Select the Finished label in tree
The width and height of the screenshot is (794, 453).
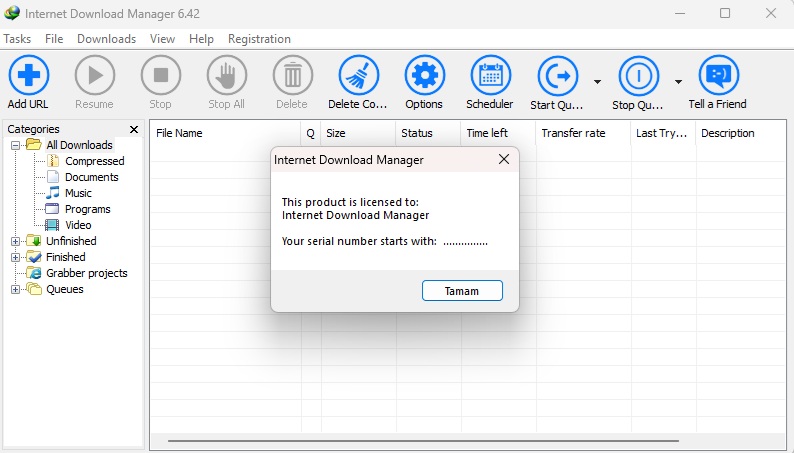coord(66,257)
